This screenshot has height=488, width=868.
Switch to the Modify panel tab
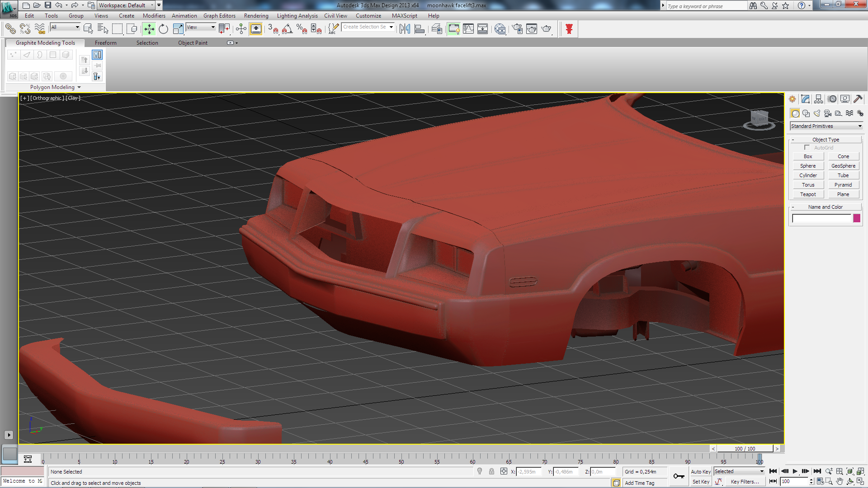pos(805,99)
